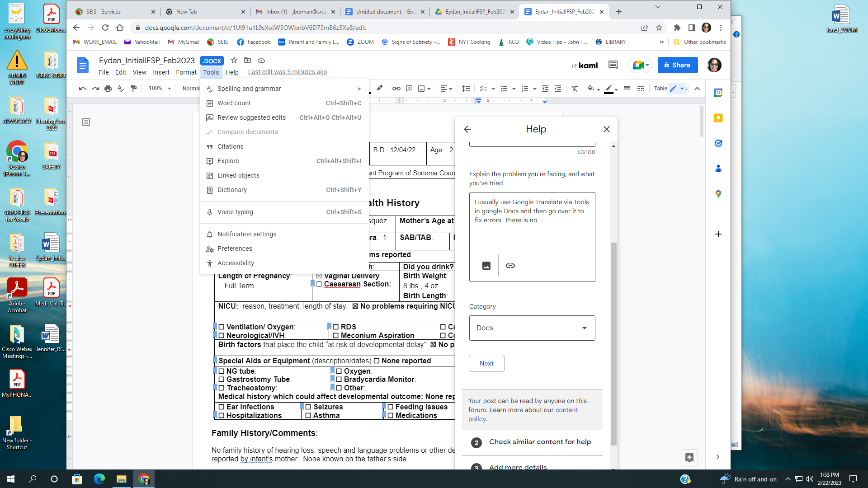
Task: Click the insert link toolbar icon
Action: click(396, 89)
